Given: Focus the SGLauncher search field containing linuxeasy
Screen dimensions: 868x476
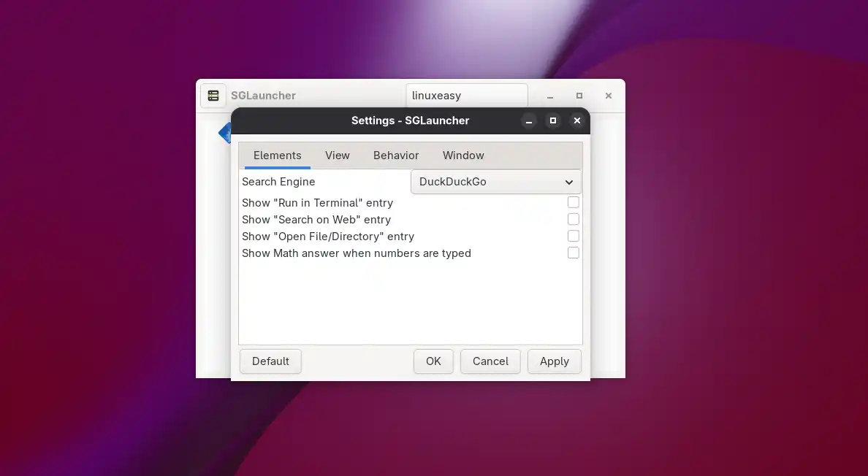Looking at the screenshot, I should [467, 96].
